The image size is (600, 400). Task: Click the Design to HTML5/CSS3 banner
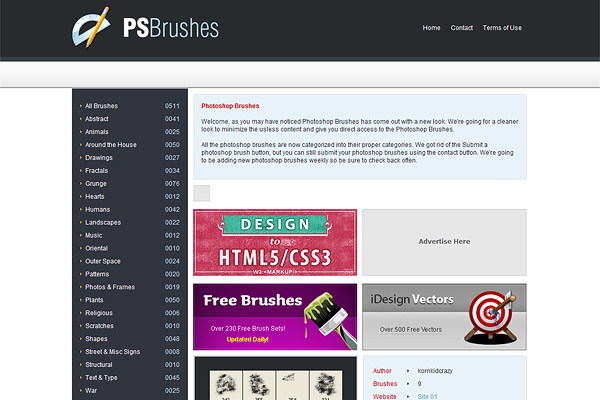pyautogui.click(x=275, y=242)
